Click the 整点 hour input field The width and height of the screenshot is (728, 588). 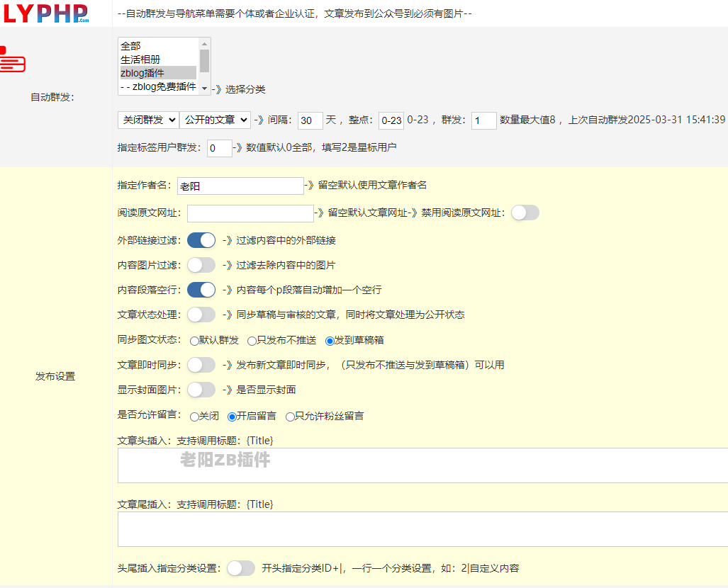(391, 120)
